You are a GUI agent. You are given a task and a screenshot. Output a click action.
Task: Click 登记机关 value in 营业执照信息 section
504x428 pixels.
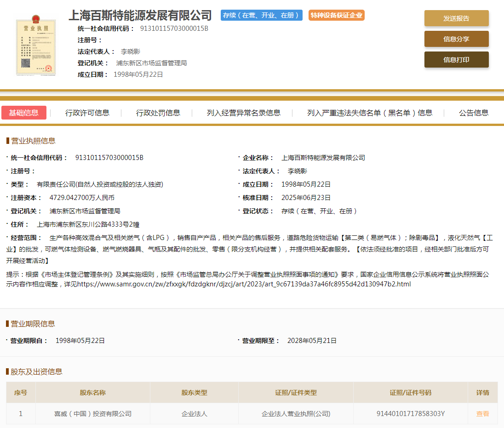[x=85, y=211]
